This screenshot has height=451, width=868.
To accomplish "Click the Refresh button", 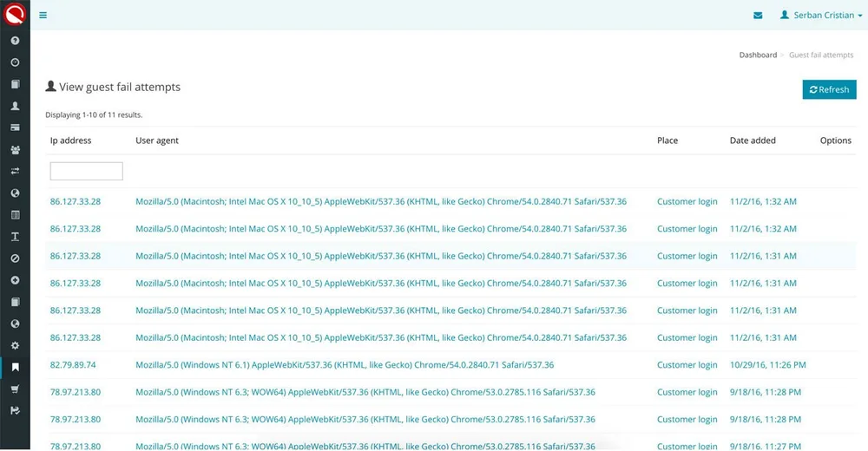I will (x=829, y=89).
